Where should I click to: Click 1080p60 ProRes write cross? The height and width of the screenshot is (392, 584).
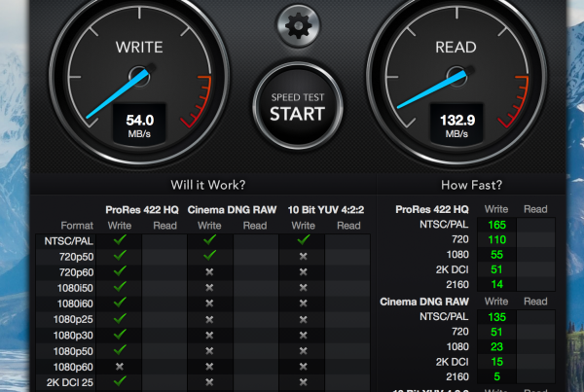point(119,367)
